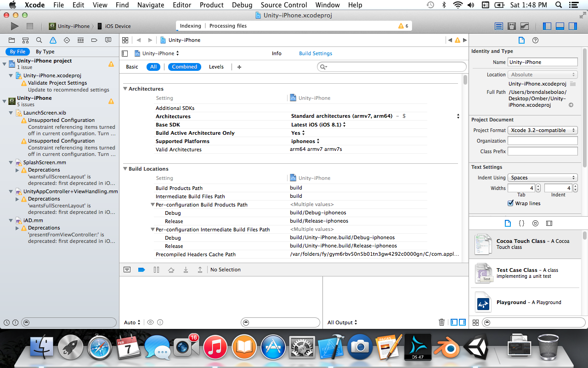Viewport: 588px width, 368px height.
Task: Click the Step Into icon in debug bar
Action: pos(186,270)
